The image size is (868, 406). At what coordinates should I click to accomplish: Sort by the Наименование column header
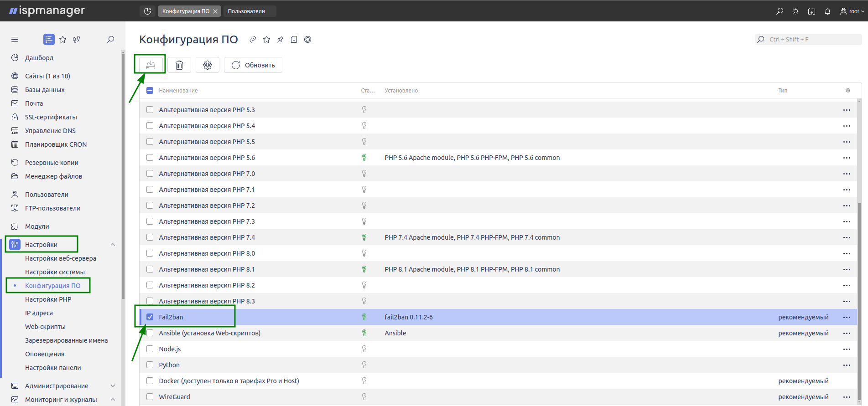pyautogui.click(x=178, y=91)
